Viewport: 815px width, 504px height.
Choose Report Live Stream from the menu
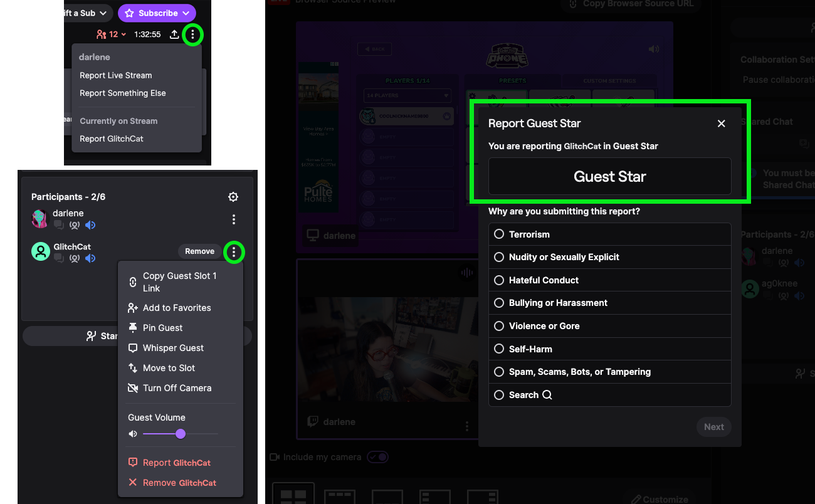click(x=116, y=75)
